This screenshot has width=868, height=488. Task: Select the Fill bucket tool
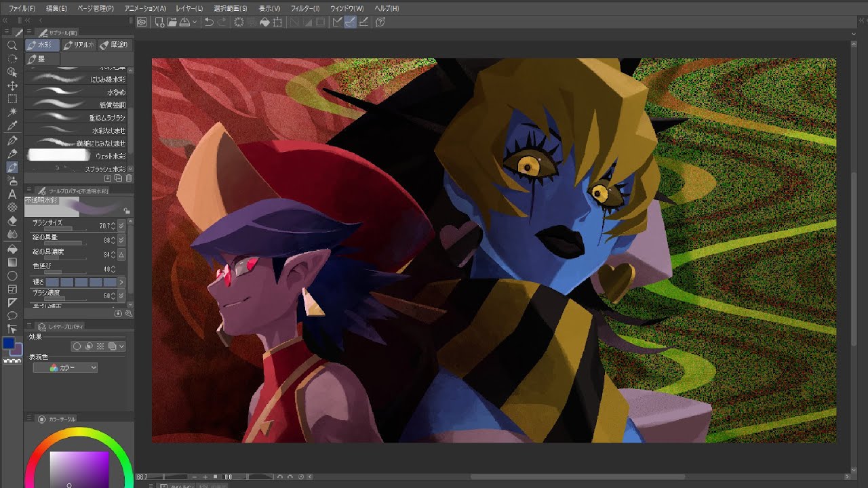[x=12, y=249]
